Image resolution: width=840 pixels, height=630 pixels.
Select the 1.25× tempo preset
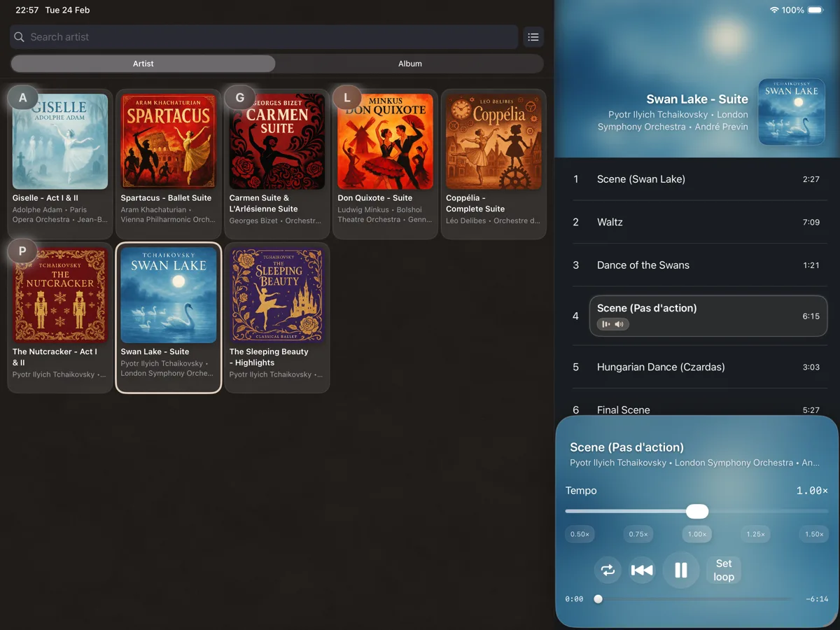pos(755,533)
